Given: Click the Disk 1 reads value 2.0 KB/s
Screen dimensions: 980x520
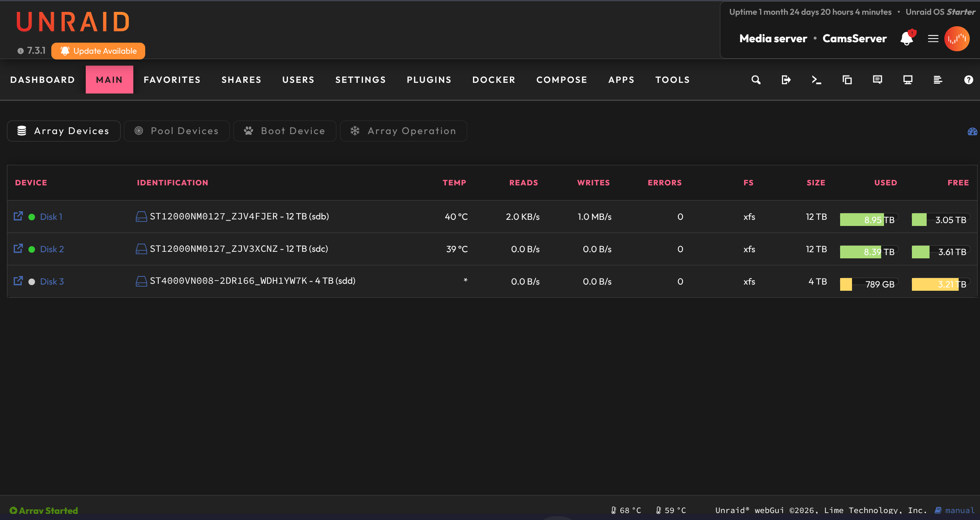Looking at the screenshot, I should coord(523,217).
